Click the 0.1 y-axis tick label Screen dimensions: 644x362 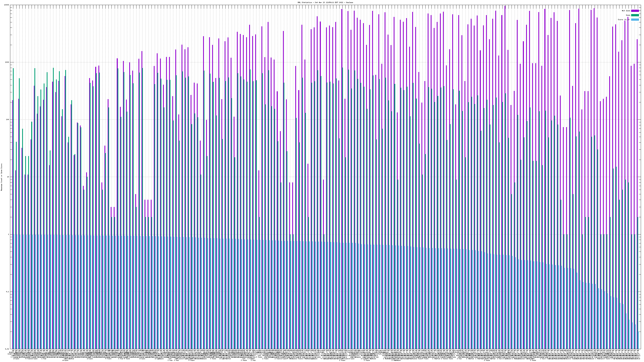coord(8,292)
